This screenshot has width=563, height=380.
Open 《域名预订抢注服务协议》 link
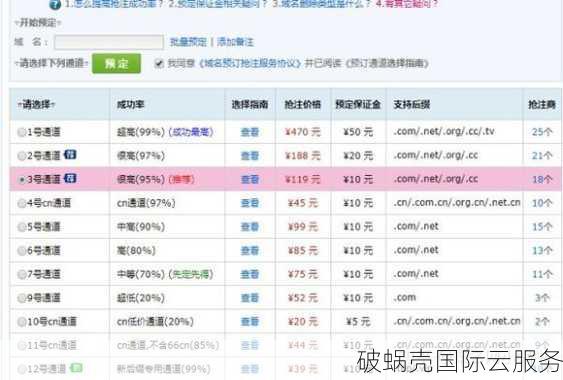pyautogui.click(x=250, y=64)
